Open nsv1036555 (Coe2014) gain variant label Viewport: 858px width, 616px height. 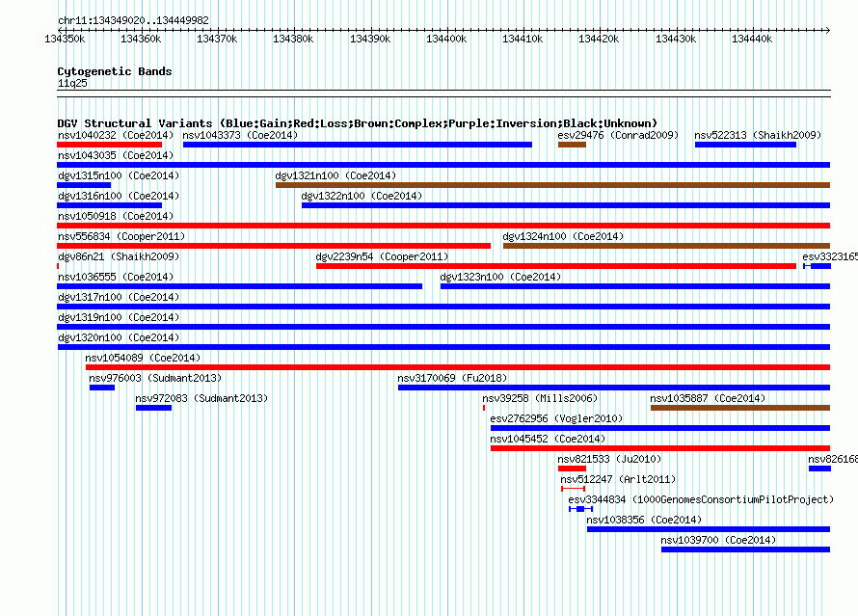(116, 277)
